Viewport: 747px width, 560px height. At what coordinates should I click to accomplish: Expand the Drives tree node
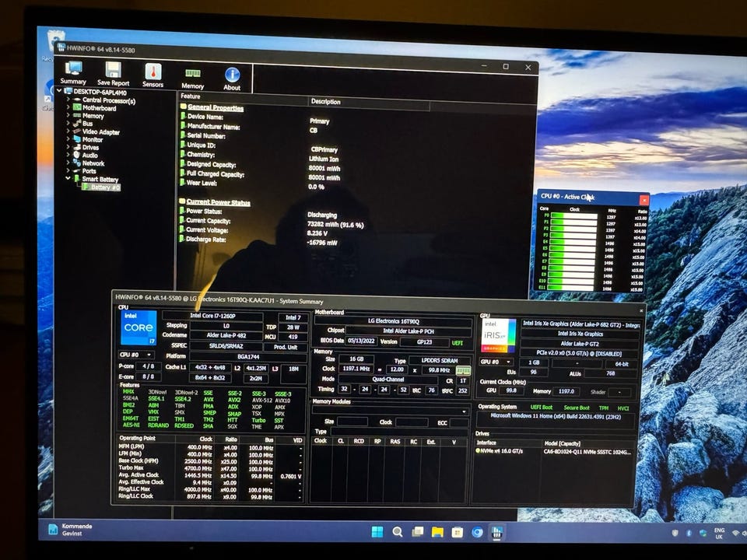click(68, 147)
